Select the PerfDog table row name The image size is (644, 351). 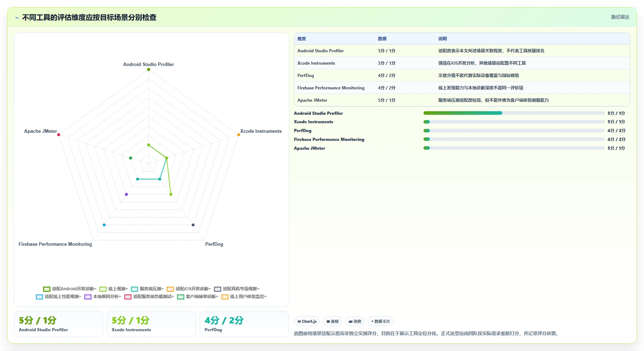[x=305, y=76]
